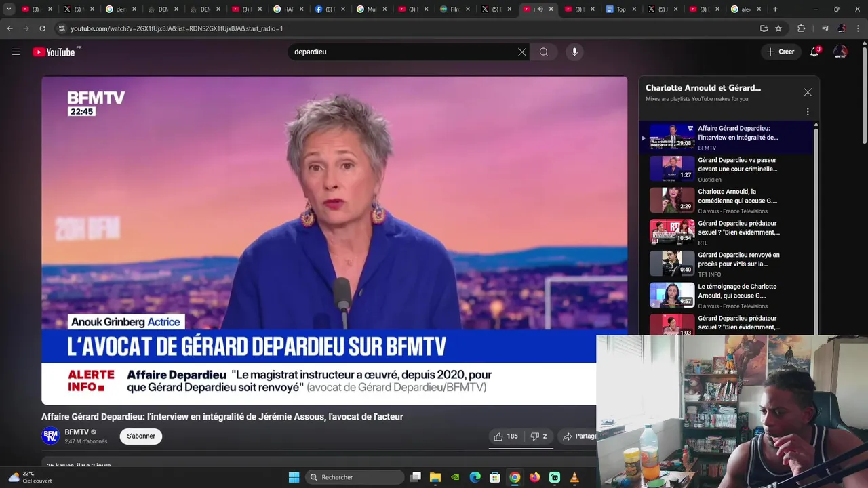Switch to the 'alex' Google tab
Image resolution: width=868 pixels, height=488 pixels.
745,9
